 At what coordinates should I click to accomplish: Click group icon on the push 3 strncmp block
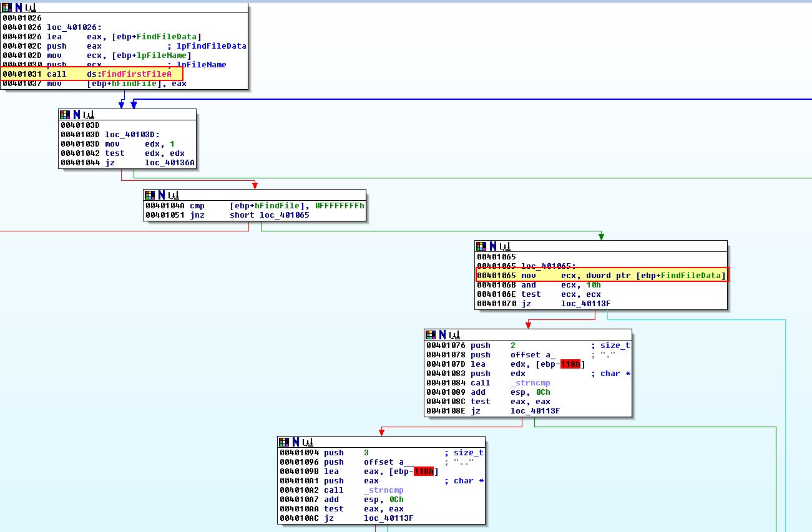tap(308, 442)
